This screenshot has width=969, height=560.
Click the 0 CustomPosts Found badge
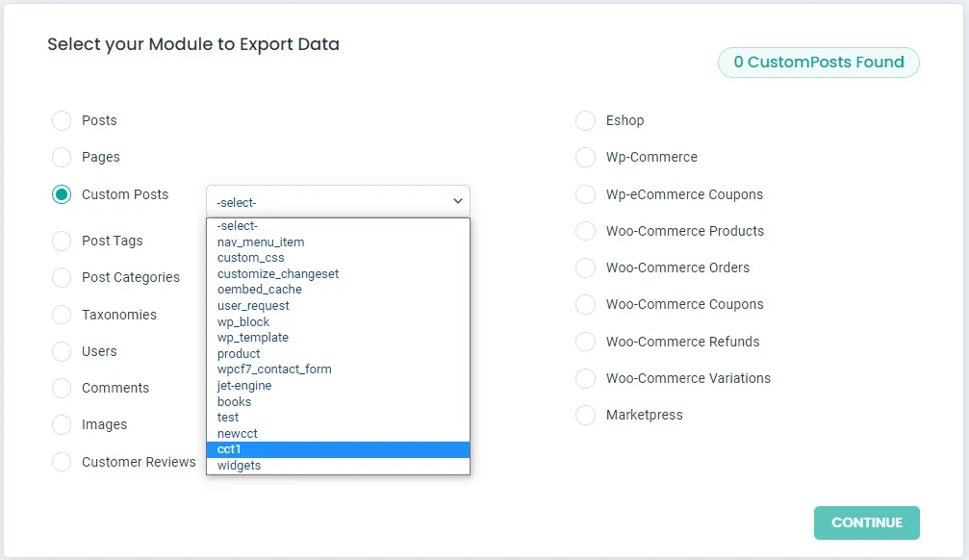(x=818, y=63)
